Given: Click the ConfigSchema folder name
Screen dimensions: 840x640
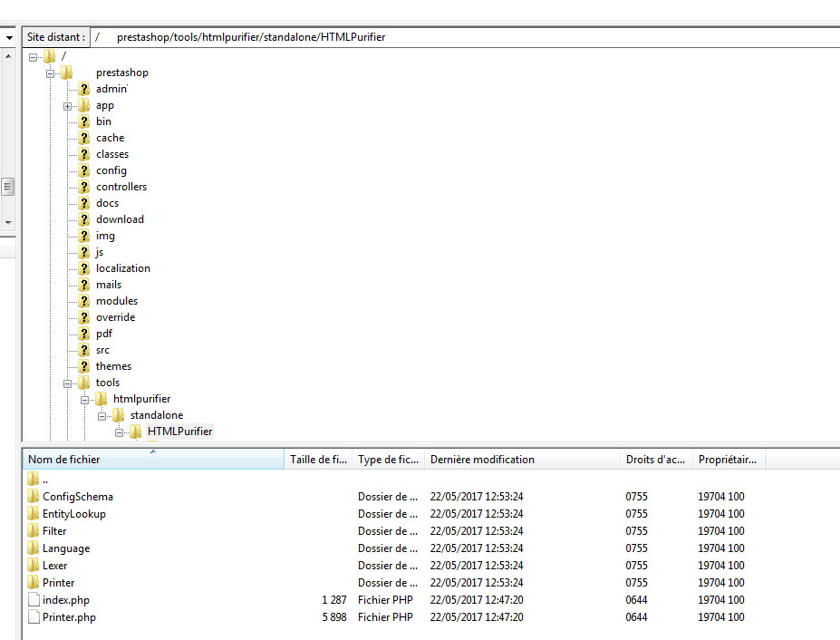Looking at the screenshot, I should (x=78, y=497).
